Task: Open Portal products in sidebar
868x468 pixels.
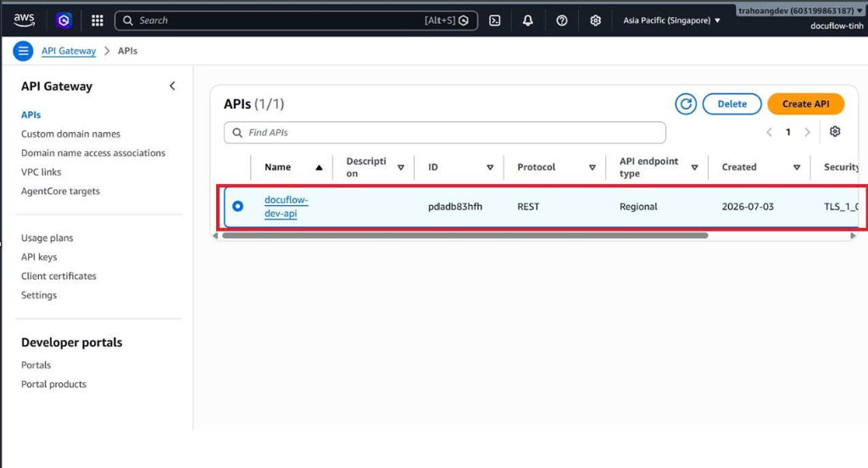Action: click(x=53, y=384)
